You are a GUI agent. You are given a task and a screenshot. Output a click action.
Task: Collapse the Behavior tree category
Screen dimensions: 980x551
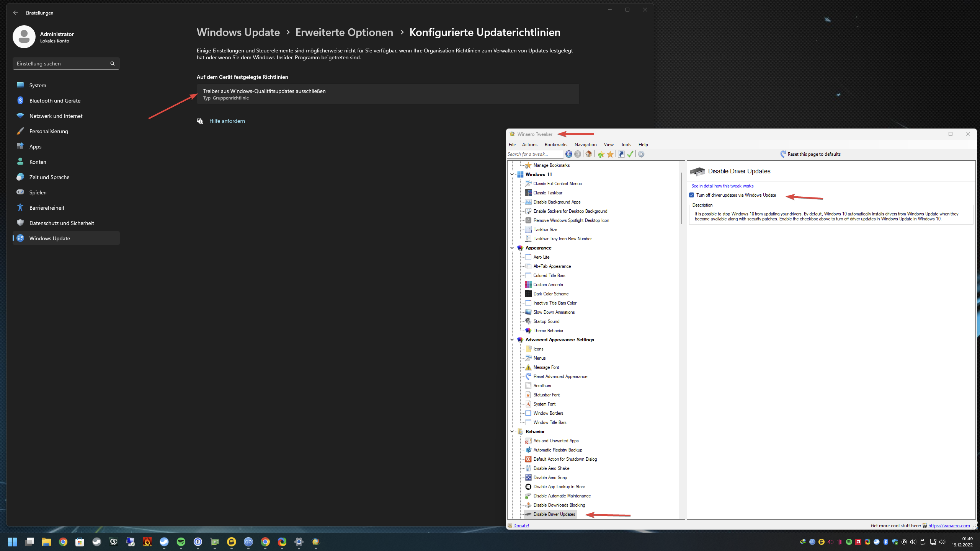click(x=512, y=432)
